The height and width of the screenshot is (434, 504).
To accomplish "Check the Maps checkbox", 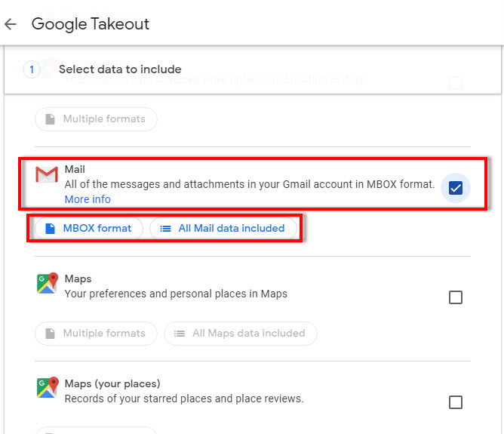I will [455, 297].
